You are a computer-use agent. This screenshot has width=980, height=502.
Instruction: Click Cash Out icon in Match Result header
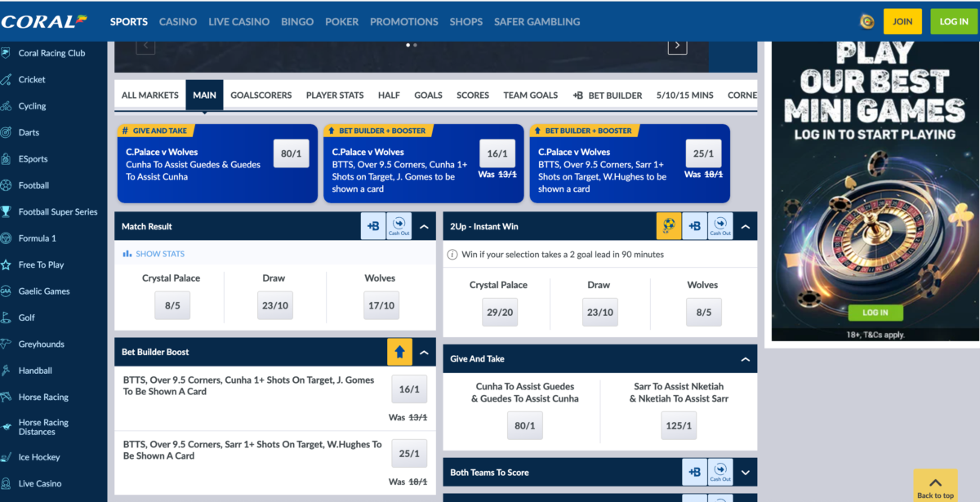[399, 226]
